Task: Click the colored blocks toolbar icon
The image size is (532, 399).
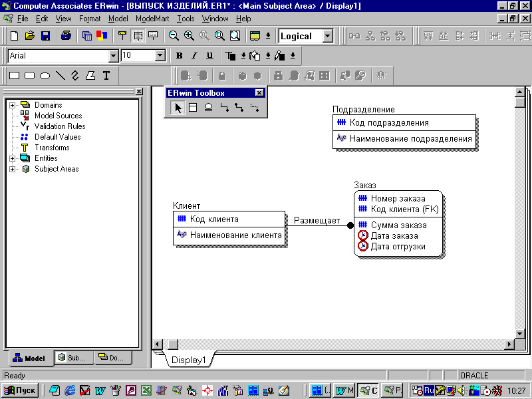Action: tap(102, 36)
